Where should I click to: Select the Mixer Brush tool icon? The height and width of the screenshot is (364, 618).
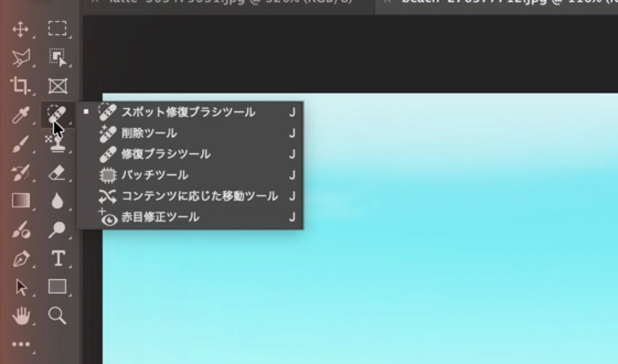pyautogui.click(x=21, y=230)
